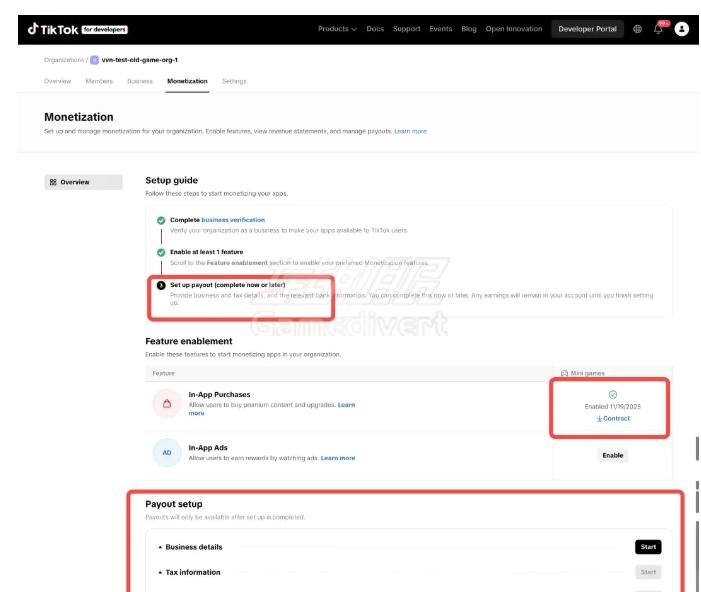Switch to the Members tab
The image size is (701, 592).
point(99,81)
